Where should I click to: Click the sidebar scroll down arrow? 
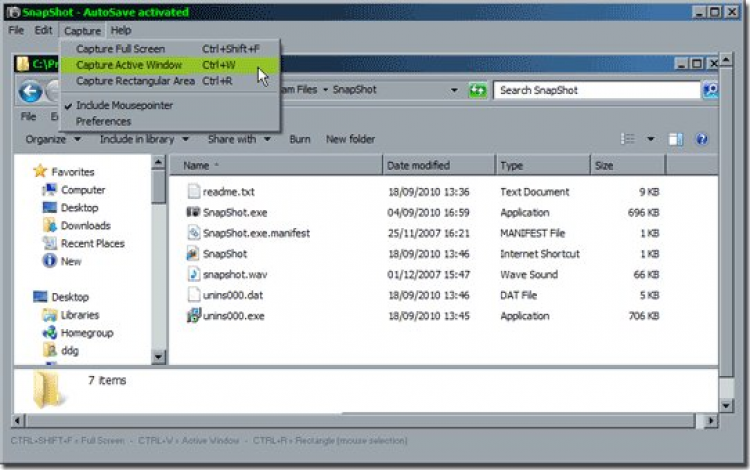pos(158,357)
